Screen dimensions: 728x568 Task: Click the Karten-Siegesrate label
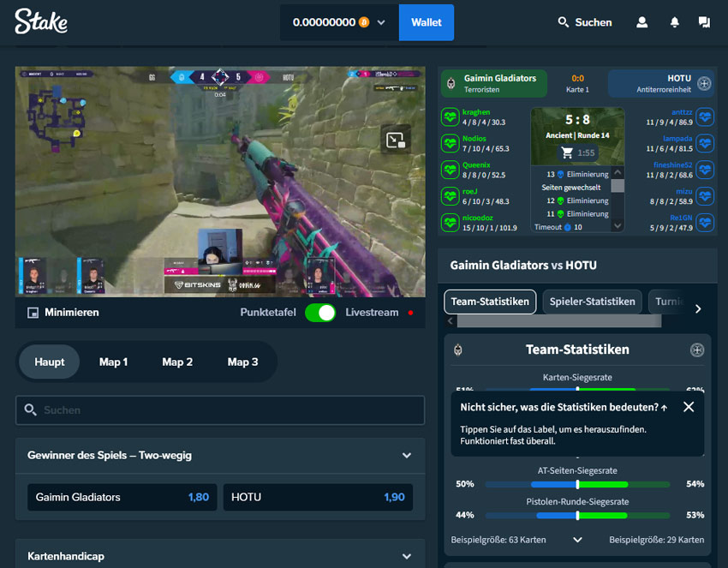click(x=577, y=378)
